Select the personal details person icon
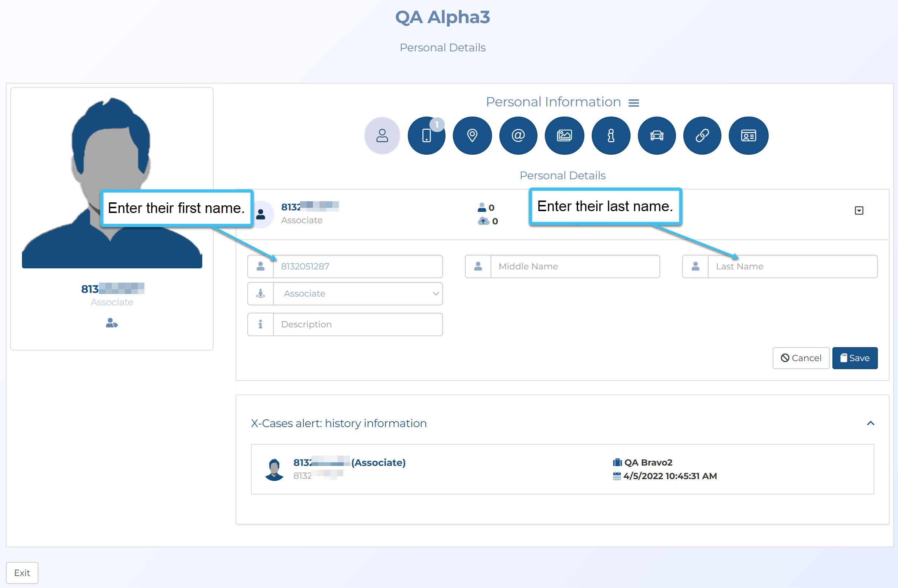The width and height of the screenshot is (898, 588). click(382, 136)
